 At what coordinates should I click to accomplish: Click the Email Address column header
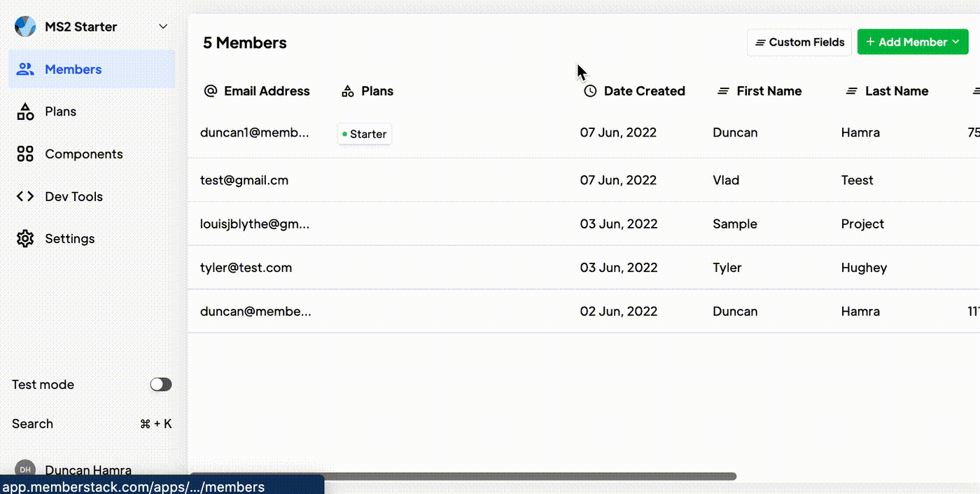pos(257,91)
